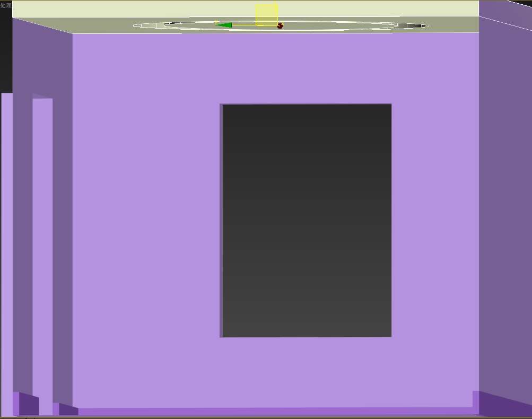This screenshot has width=532, height=419.
Task: Select the dark gray window opening
Action: pos(307,220)
